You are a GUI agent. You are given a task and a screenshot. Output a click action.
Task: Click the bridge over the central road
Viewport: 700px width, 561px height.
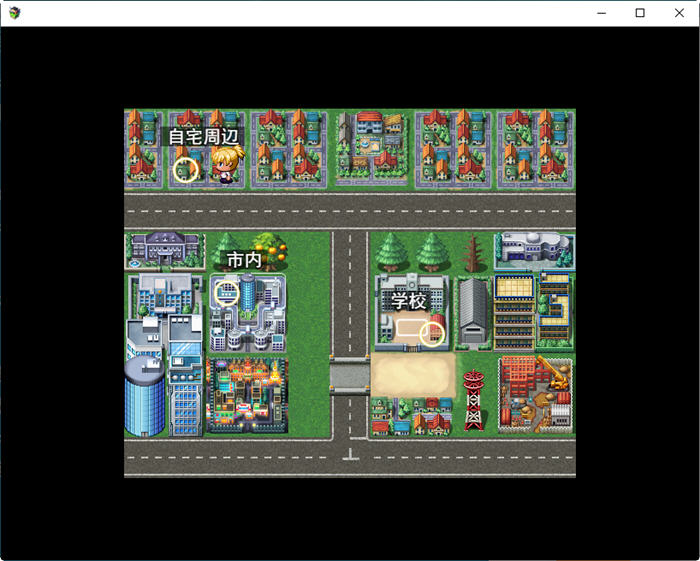click(350, 376)
